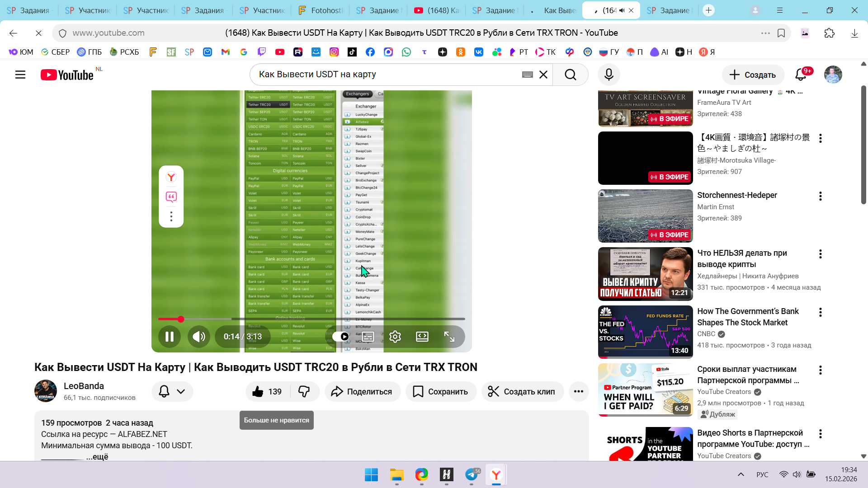Open the 'Как Выве' browser tab
The image size is (868, 488).
pyautogui.click(x=554, y=10)
